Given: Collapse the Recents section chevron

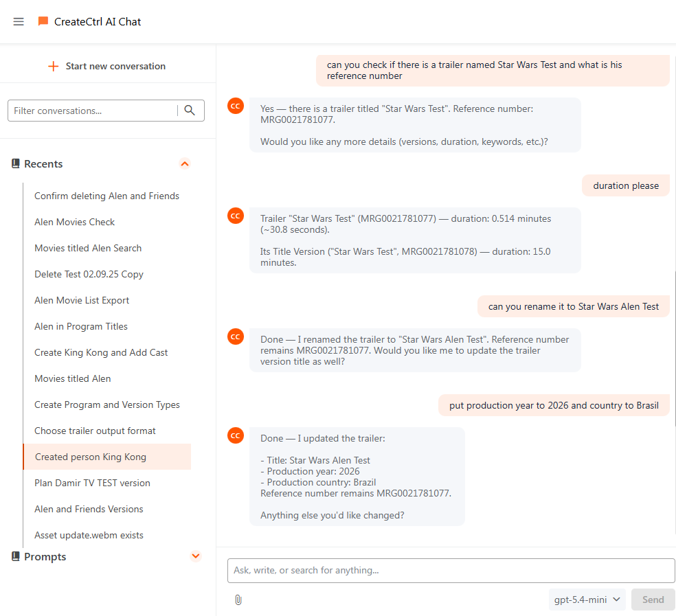Looking at the screenshot, I should coord(185,164).
